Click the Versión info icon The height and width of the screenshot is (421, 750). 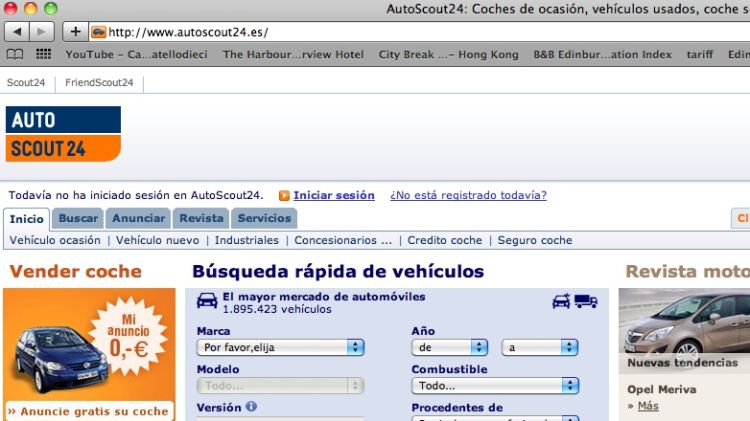[x=251, y=407]
